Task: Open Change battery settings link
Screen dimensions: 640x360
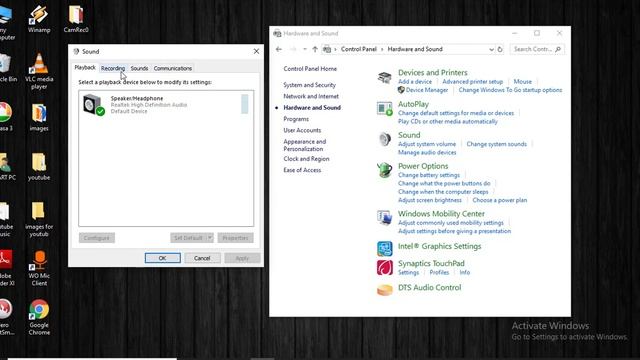Action: coord(429,175)
